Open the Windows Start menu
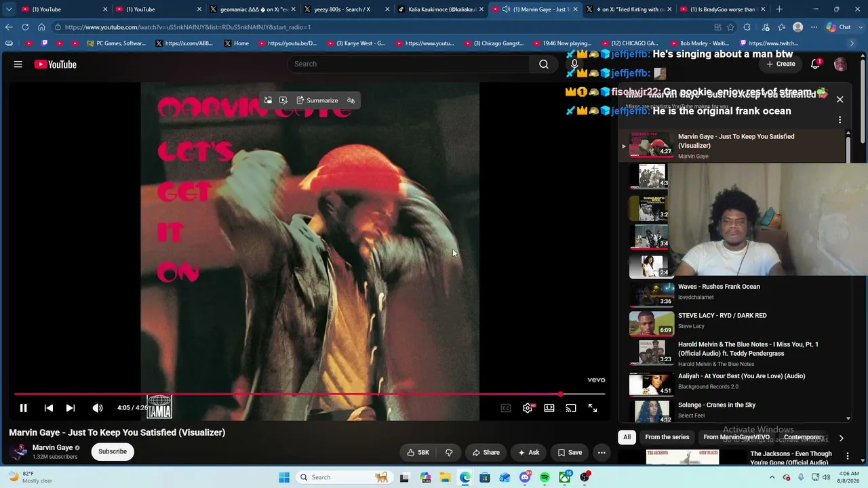This screenshot has height=488, width=868. pos(284,477)
